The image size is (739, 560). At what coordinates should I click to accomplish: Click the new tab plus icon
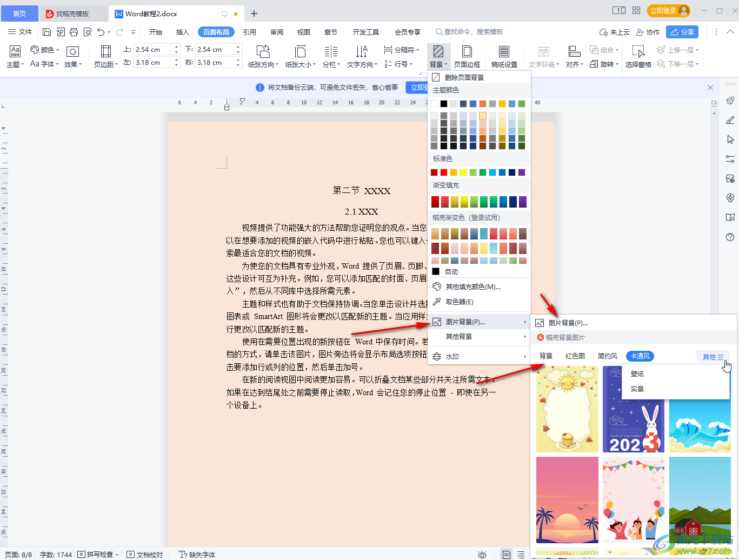(x=254, y=14)
